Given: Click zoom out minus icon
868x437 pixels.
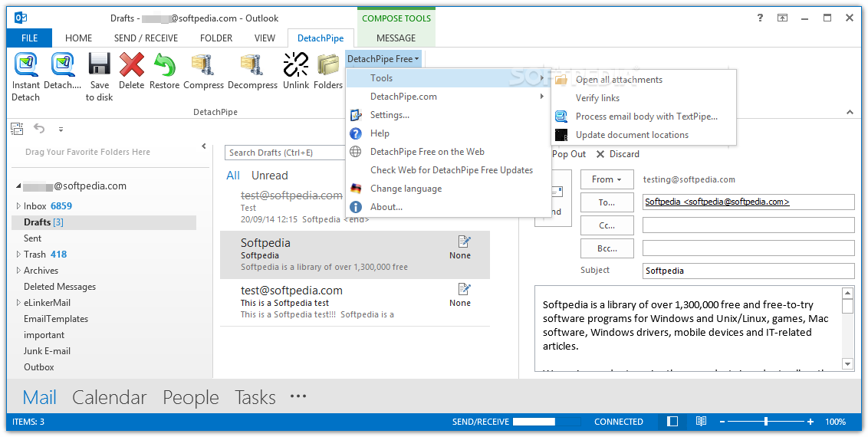Looking at the screenshot, I should pyautogui.click(x=722, y=422).
